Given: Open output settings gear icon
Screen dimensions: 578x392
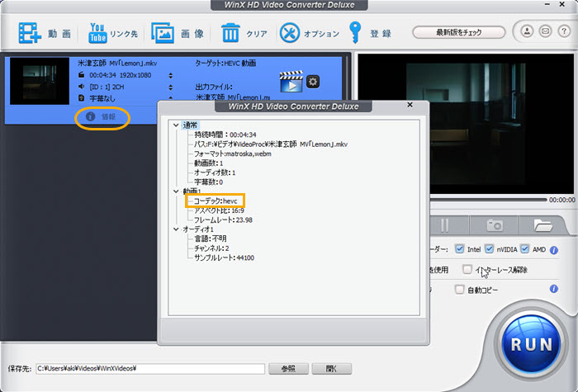Looking at the screenshot, I should (x=313, y=82).
